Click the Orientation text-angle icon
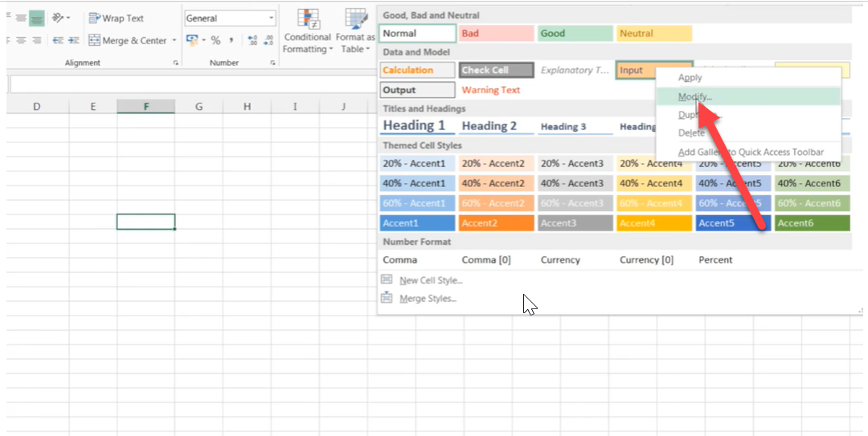 click(x=58, y=18)
